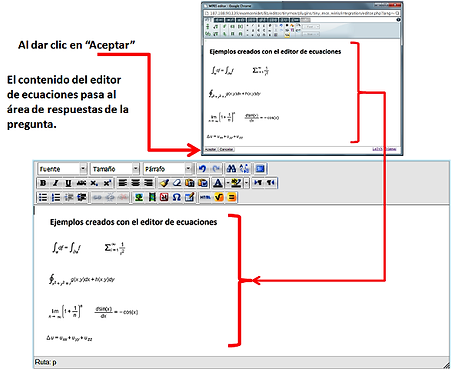The image size is (451, 369).
Task: Toggle fullscreen editor mode
Action: point(260,169)
